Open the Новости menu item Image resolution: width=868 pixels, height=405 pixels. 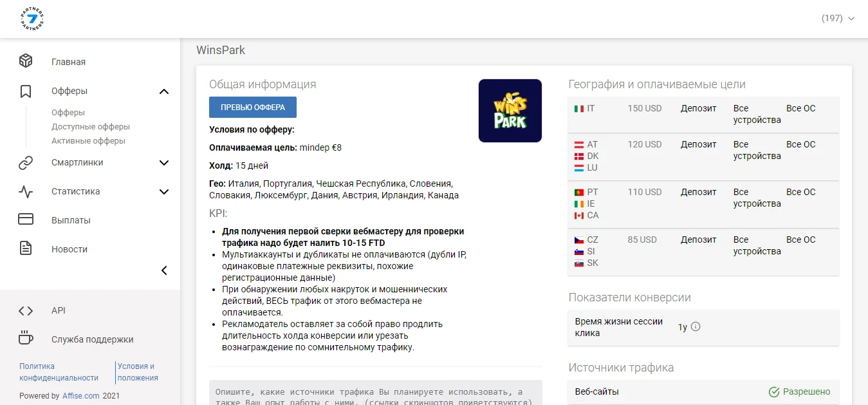pos(69,249)
